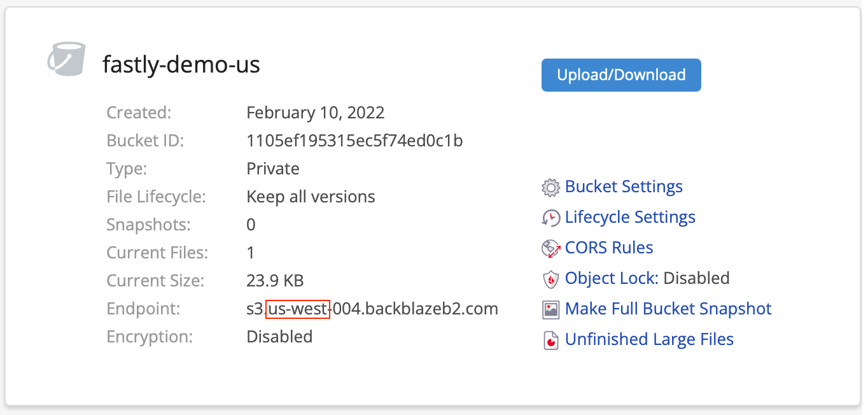Image resolution: width=868 pixels, height=415 pixels.
Task: Select the bucket name fastly-demo-us
Action: coord(181,64)
